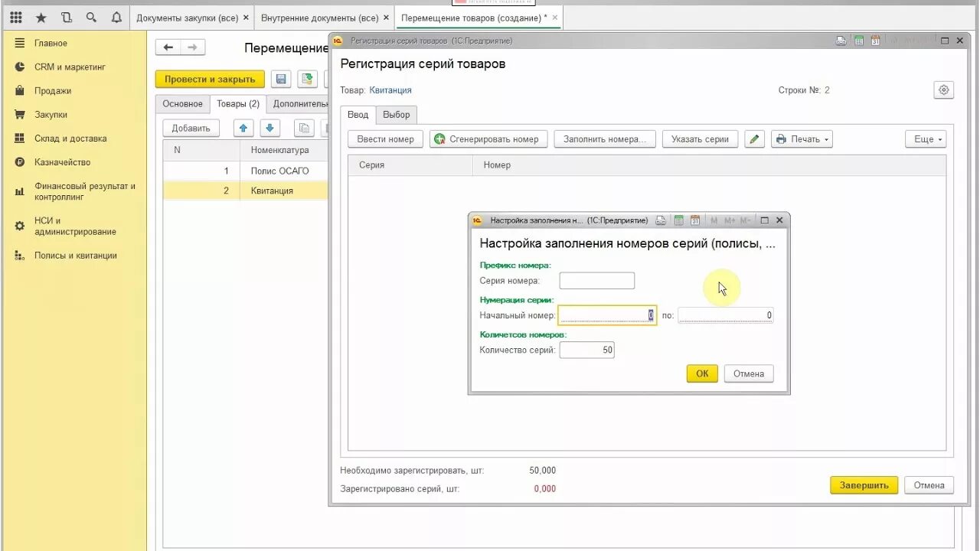
Task: Open the Квитанция product link
Action: click(x=390, y=90)
